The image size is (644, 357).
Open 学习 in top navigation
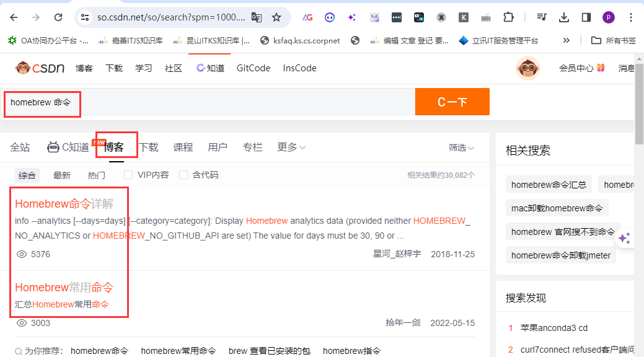143,68
